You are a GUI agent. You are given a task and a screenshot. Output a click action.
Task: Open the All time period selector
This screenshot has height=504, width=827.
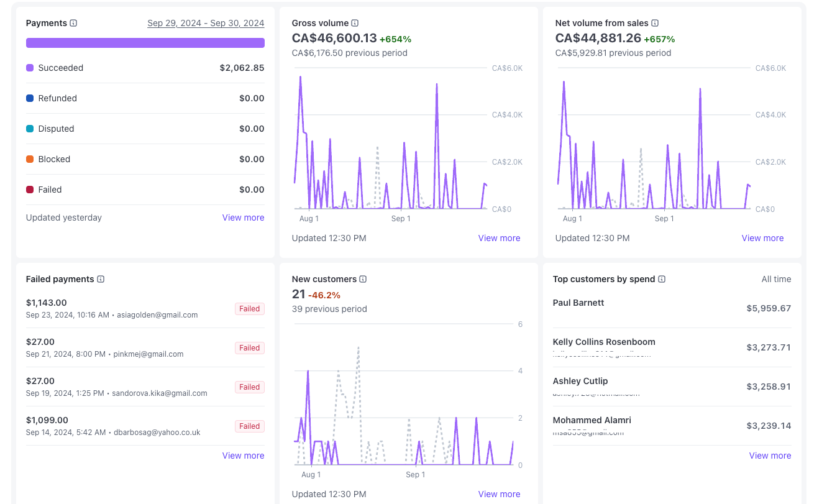[x=776, y=279]
